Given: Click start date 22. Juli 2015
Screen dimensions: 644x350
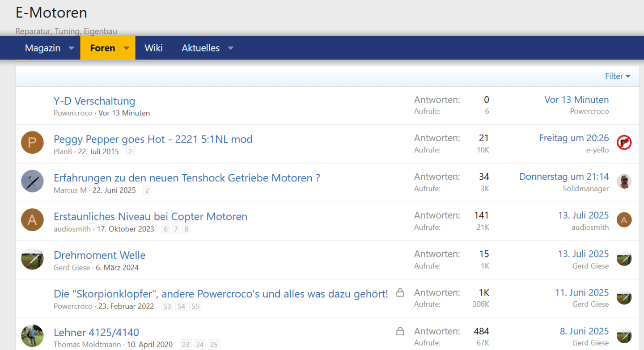Looking at the screenshot, I should [98, 152].
